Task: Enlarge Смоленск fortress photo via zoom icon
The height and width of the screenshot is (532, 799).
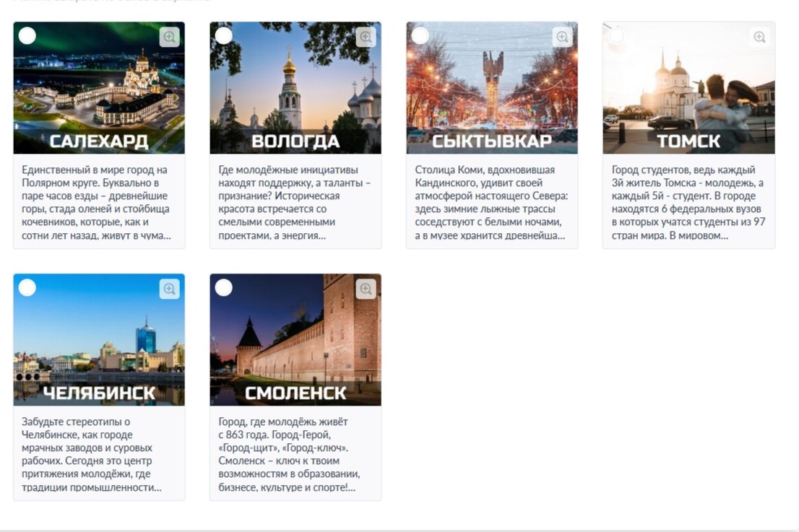Action: click(366, 289)
